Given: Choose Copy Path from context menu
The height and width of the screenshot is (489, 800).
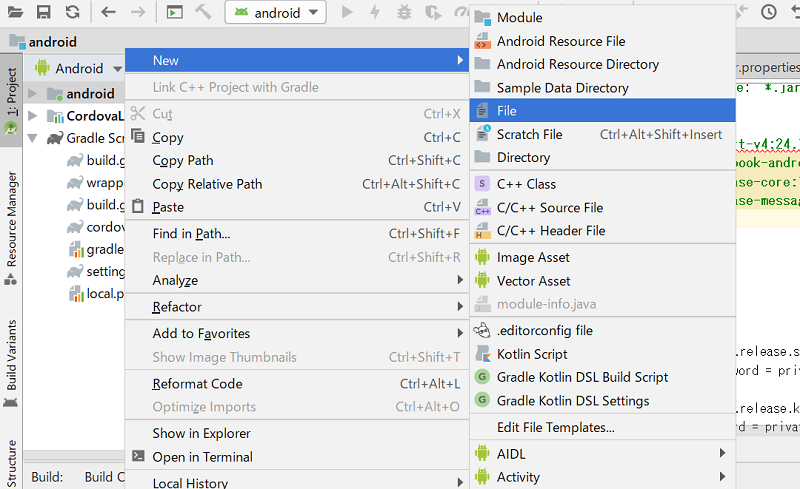Looking at the screenshot, I should (183, 160).
